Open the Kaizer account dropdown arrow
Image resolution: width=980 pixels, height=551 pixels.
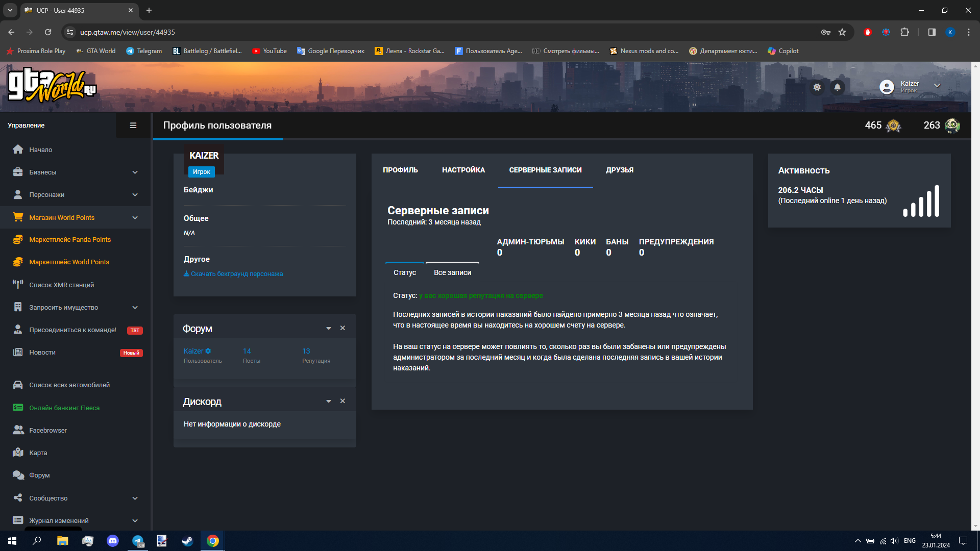(x=937, y=85)
